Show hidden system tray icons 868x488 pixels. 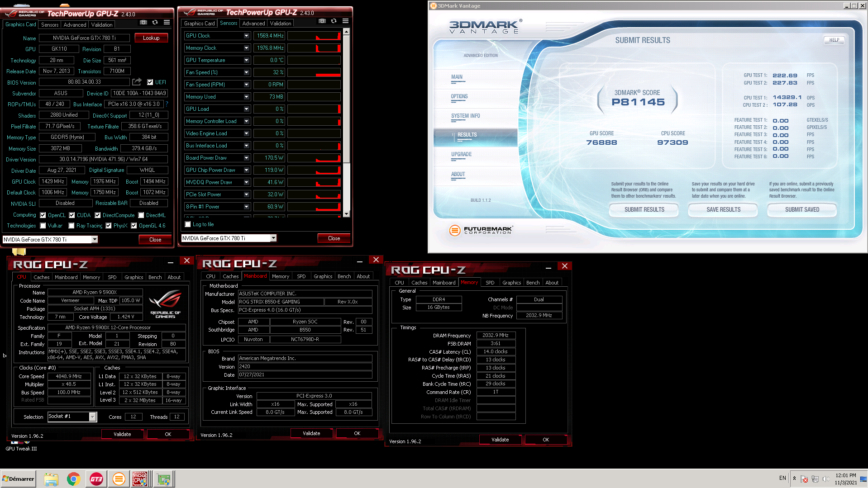794,479
